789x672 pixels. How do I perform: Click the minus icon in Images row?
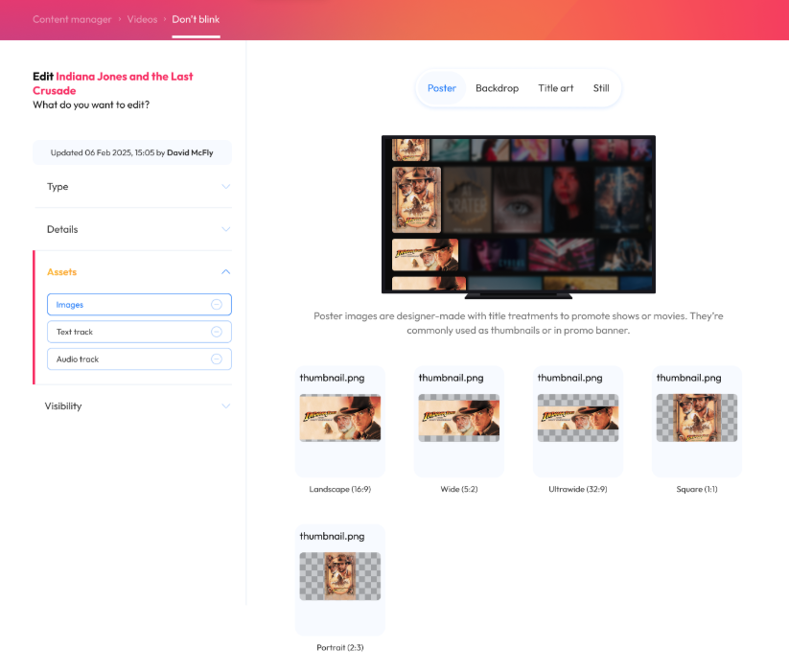click(x=217, y=304)
